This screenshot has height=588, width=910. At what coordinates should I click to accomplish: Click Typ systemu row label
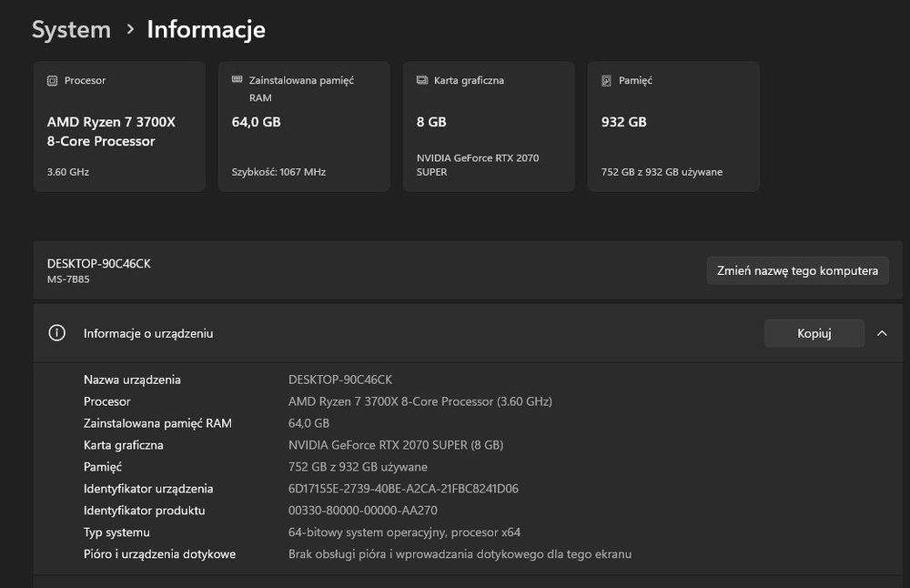[116, 532]
